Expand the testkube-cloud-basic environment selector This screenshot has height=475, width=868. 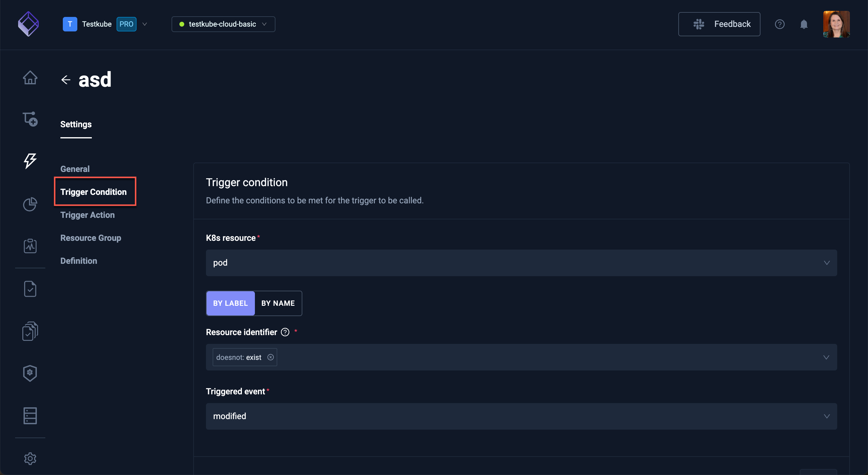tap(223, 24)
